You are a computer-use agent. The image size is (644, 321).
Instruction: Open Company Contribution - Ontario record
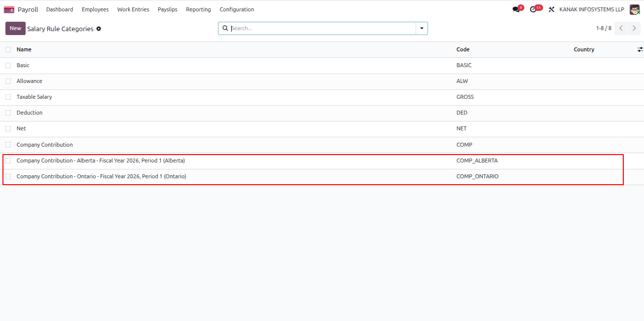click(x=101, y=176)
